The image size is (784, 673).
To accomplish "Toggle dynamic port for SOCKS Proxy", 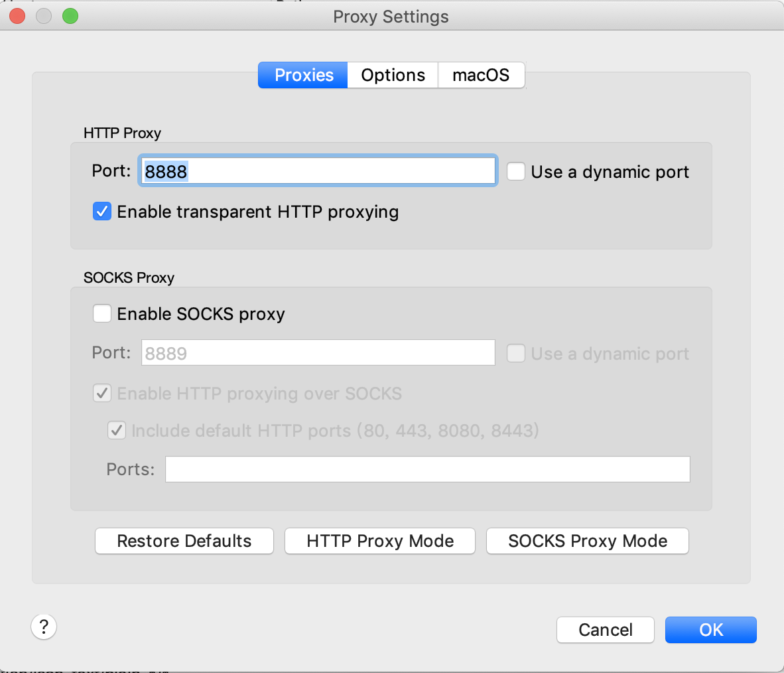I will (516, 353).
